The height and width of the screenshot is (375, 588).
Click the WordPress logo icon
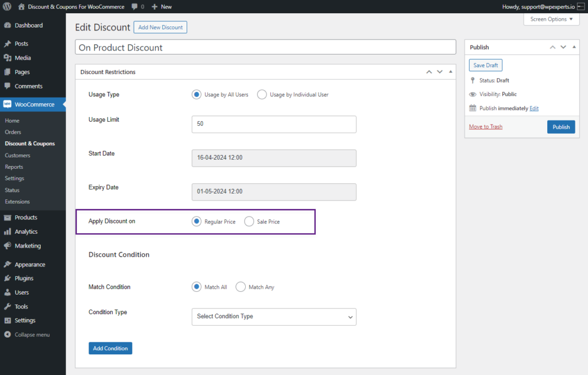coord(7,6)
